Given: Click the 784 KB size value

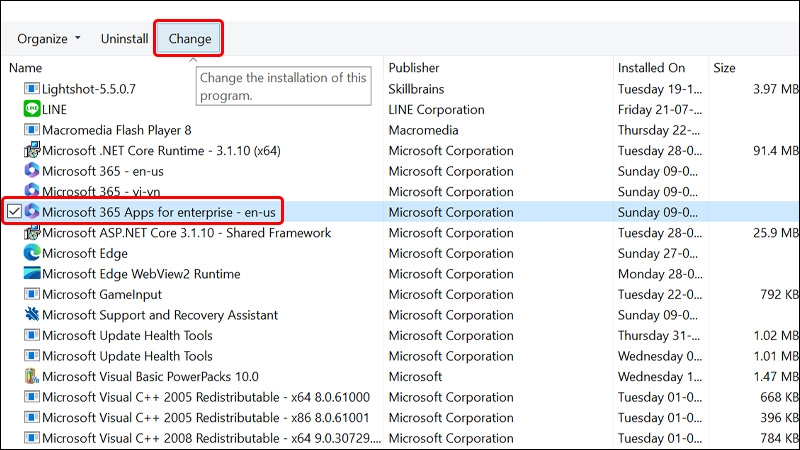Looking at the screenshot, I should pos(779,438).
